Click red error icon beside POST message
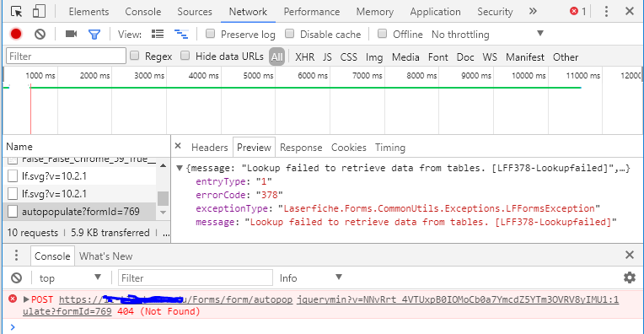 (13, 299)
